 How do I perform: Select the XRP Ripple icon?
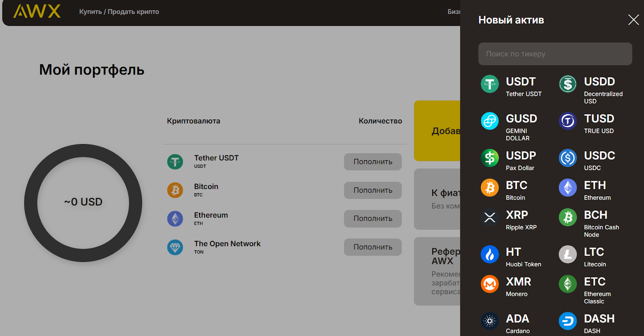(x=489, y=217)
